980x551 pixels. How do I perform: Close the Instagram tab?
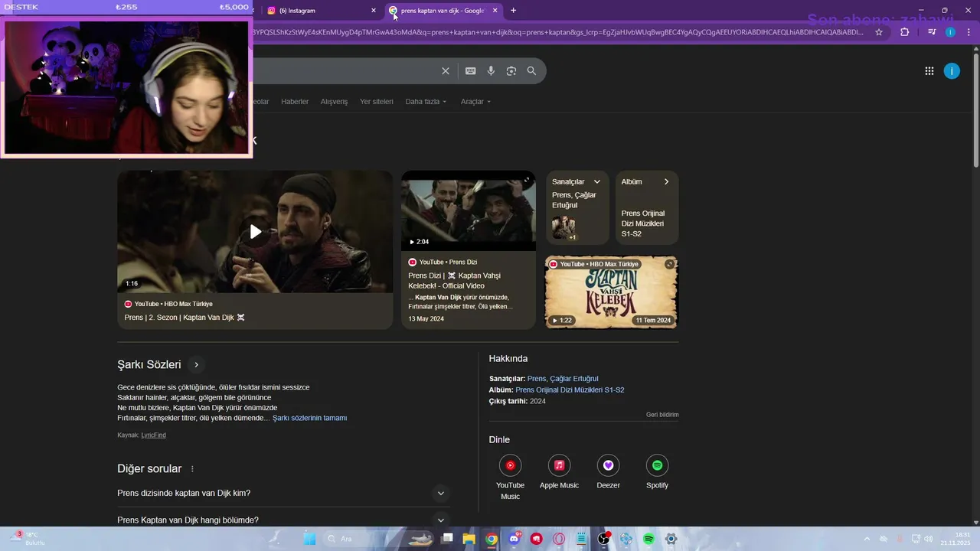coord(374,11)
